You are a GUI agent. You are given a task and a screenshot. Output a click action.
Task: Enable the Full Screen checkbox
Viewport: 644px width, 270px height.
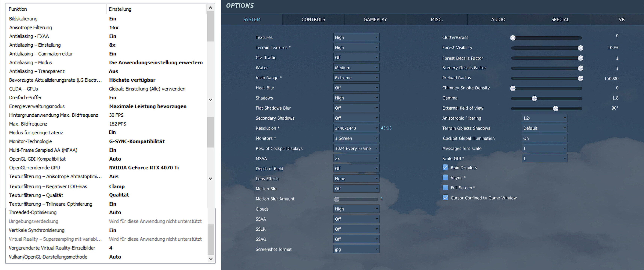click(x=445, y=187)
